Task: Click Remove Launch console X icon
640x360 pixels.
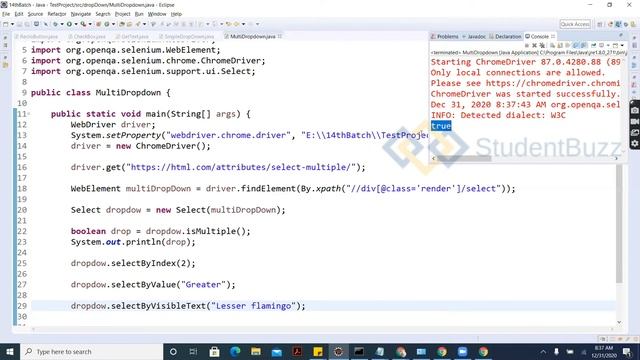Action: point(534,45)
